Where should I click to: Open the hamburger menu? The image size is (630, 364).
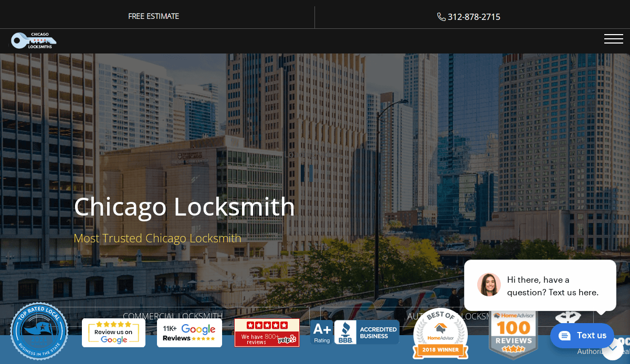[x=613, y=39]
